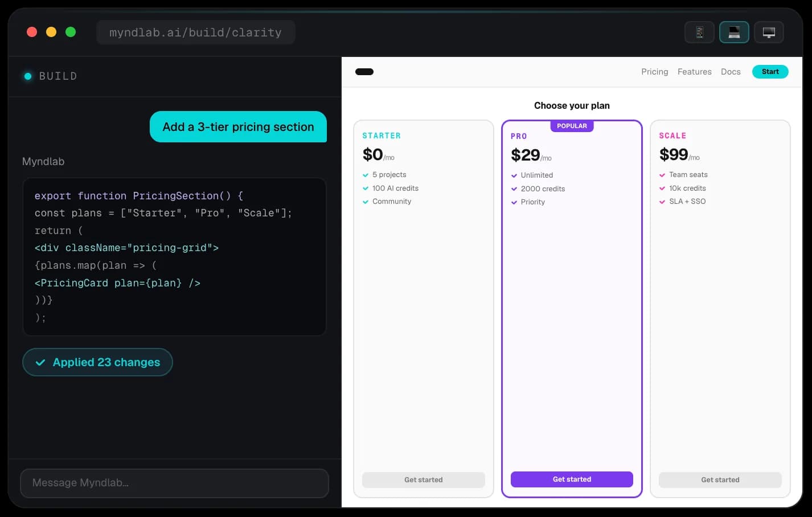Open Docs in the preview navbar
The width and height of the screenshot is (812, 517).
[731, 72]
